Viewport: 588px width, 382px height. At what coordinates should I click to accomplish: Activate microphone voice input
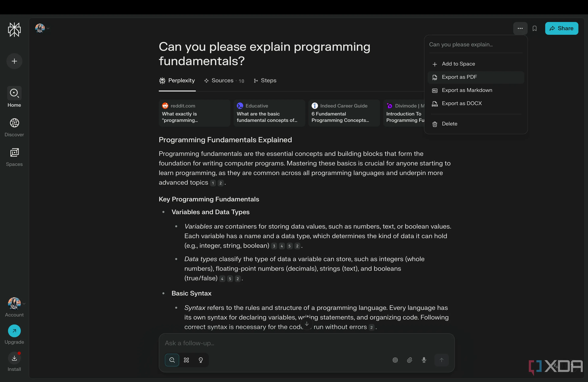424,360
